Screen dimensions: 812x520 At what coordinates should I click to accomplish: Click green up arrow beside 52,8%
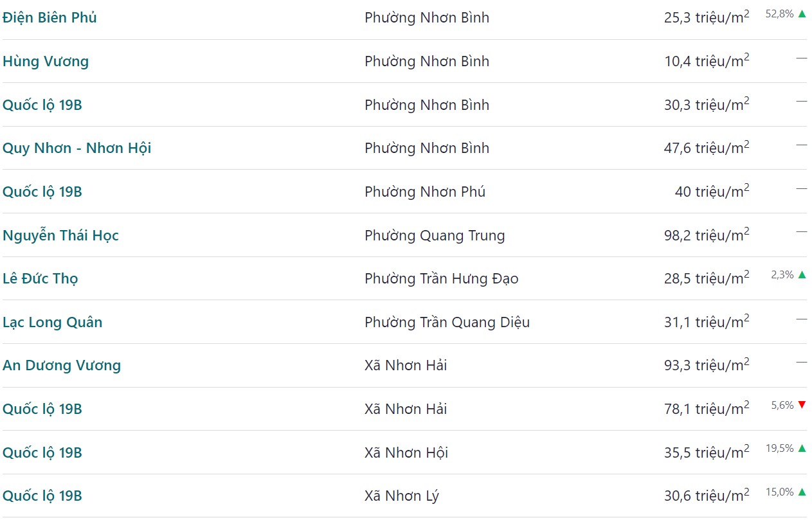pyautogui.click(x=802, y=13)
